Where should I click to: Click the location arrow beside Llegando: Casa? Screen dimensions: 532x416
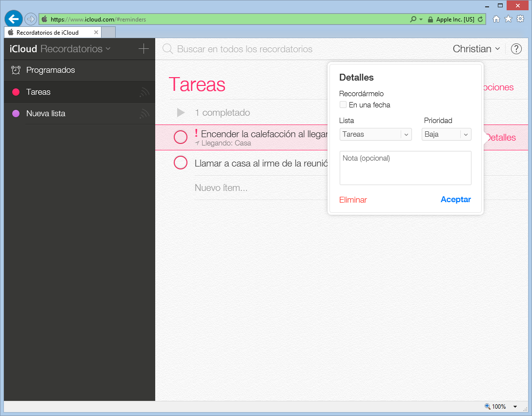(x=197, y=143)
